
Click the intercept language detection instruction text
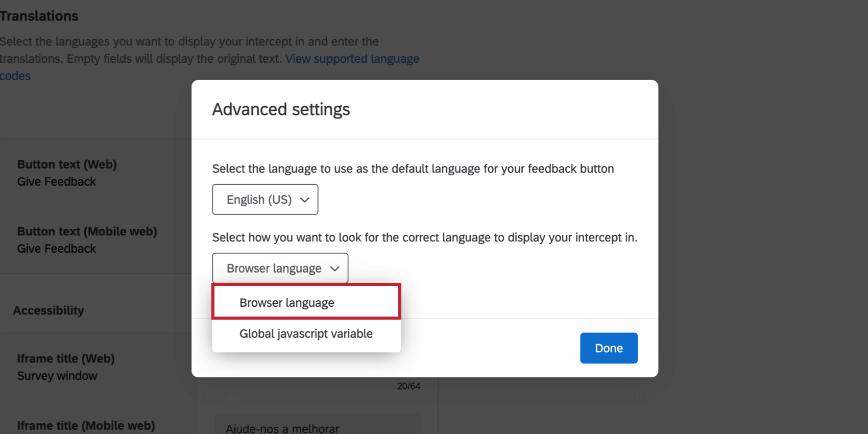coord(424,237)
